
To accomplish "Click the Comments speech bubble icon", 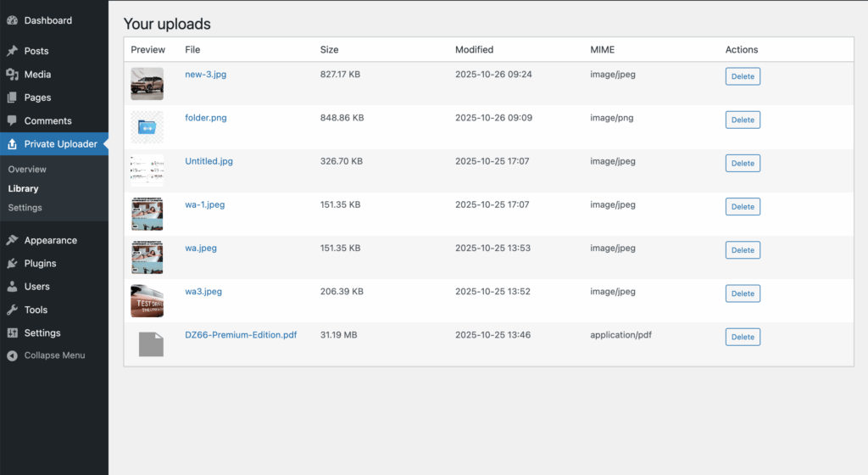I will 12,120.
